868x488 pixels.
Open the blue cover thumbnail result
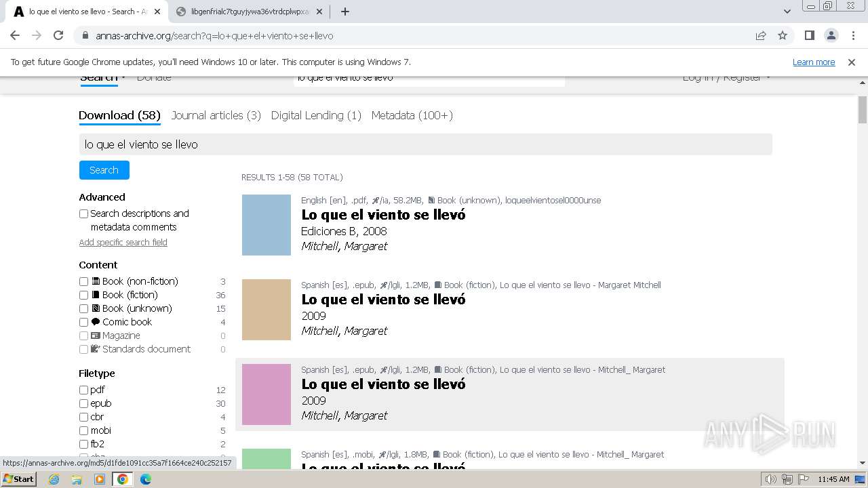267,225
